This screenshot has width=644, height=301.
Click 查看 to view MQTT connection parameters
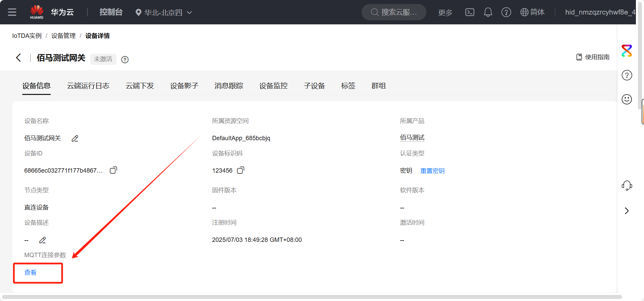tap(30, 273)
